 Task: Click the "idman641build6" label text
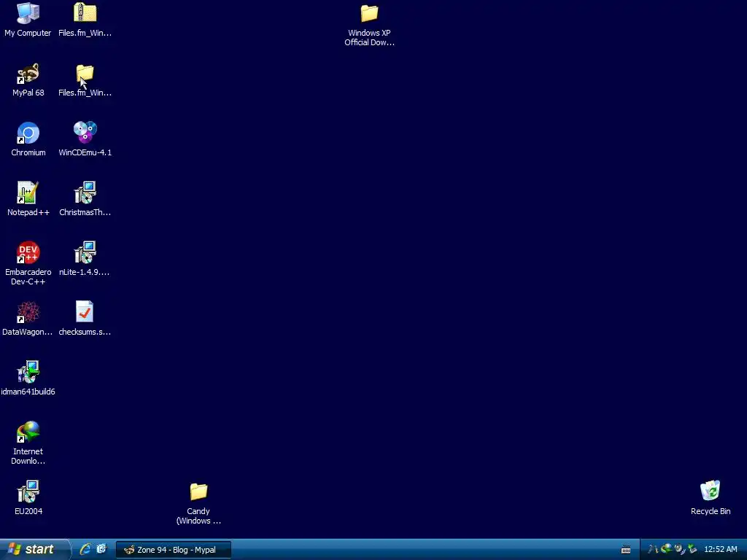click(x=28, y=392)
